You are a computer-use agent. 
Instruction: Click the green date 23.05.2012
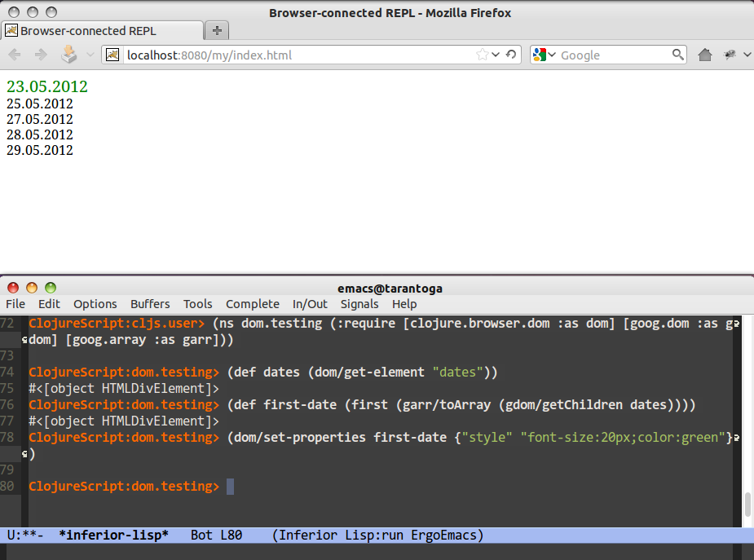(x=47, y=86)
